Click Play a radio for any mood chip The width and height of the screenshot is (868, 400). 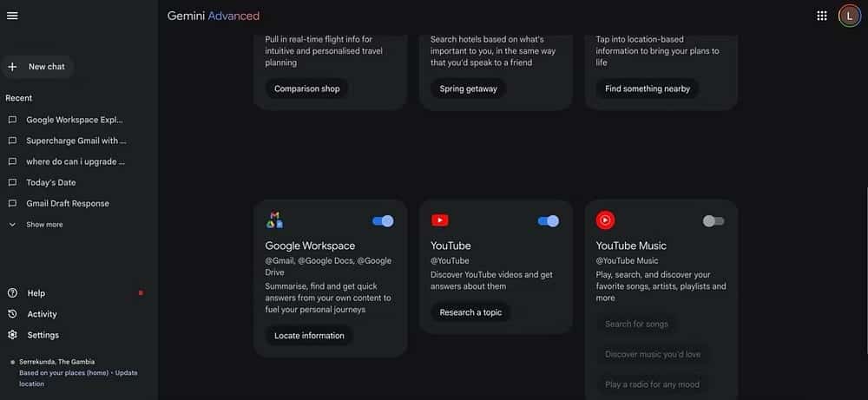point(652,384)
